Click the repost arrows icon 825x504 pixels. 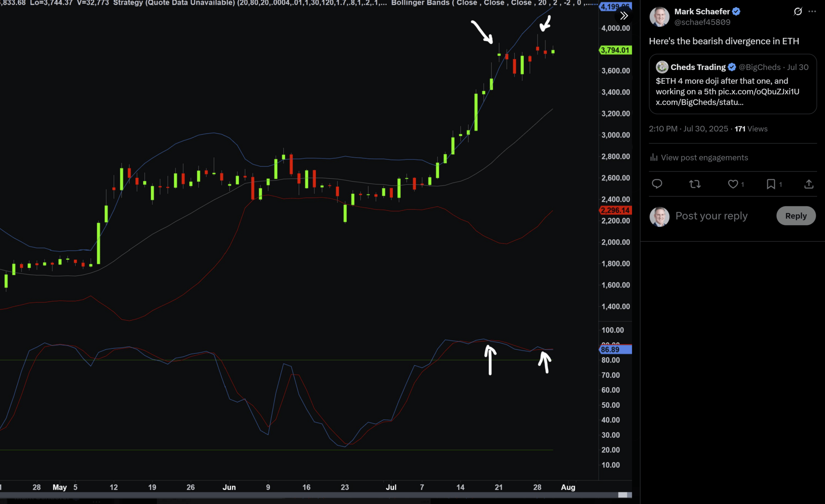[x=694, y=184]
